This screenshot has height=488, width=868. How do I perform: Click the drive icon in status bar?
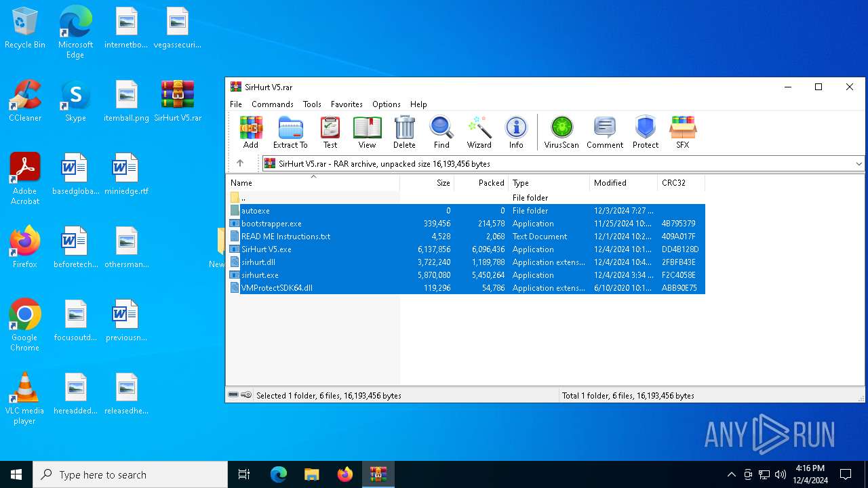pos(233,395)
